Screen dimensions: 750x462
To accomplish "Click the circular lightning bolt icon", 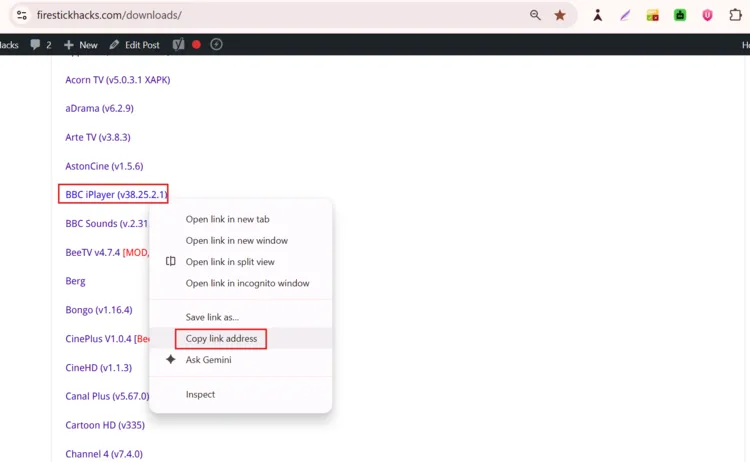I will [x=216, y=44].
